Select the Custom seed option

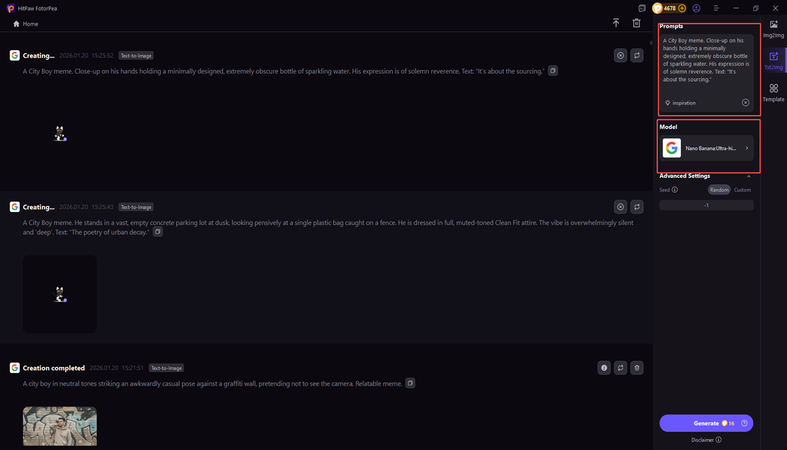click(x=742, y=189)
